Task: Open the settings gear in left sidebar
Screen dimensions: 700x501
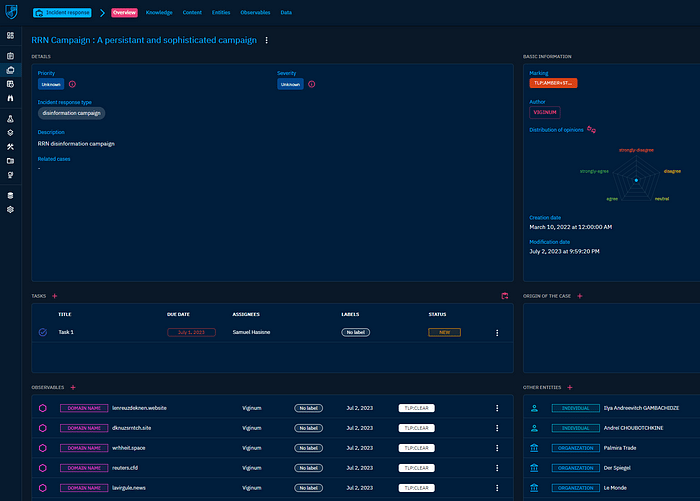Action: 10,210
